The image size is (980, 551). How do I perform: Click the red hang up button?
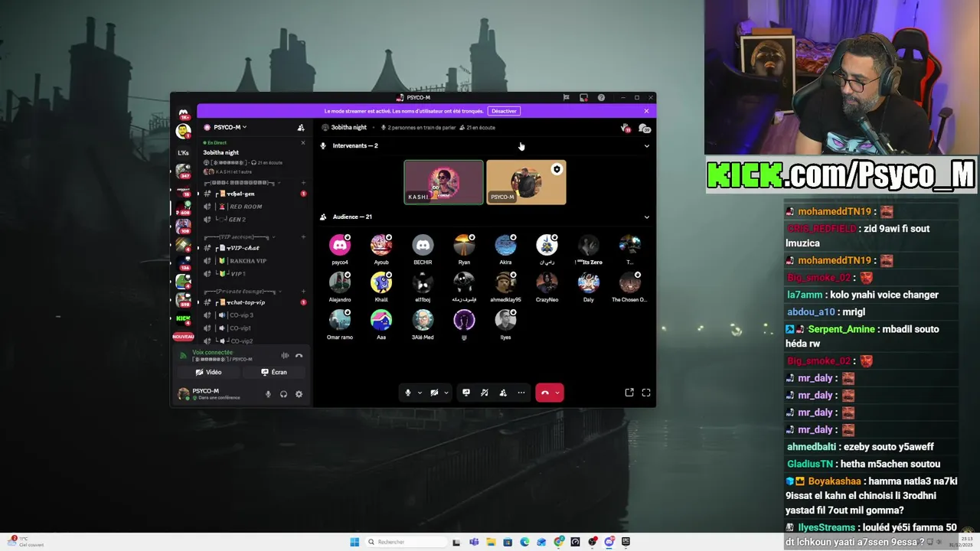click(x=544, y=393)
